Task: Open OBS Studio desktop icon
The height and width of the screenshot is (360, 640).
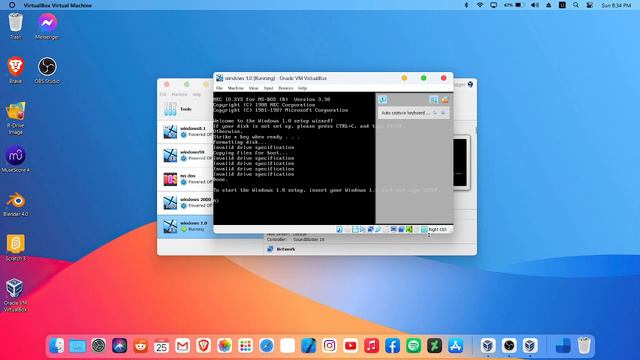Action: pyautogui.click(x=47, y=70)
